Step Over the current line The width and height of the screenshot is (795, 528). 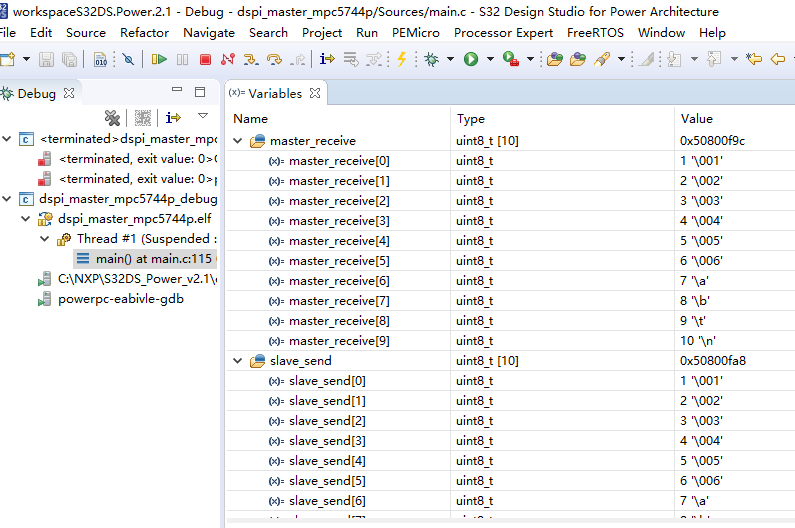(x=274, y=59)
